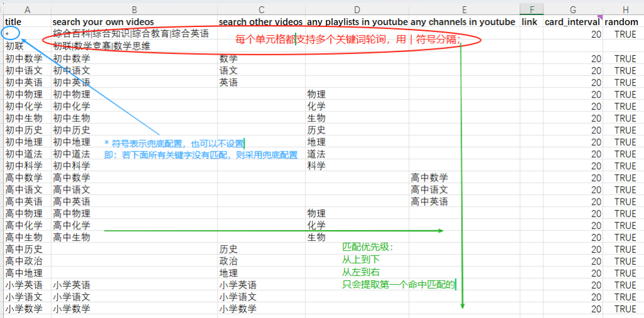This screenshot has height=318, width=644.
Task: Click the 'card_interval' header cell
Action: pos(574,22)
